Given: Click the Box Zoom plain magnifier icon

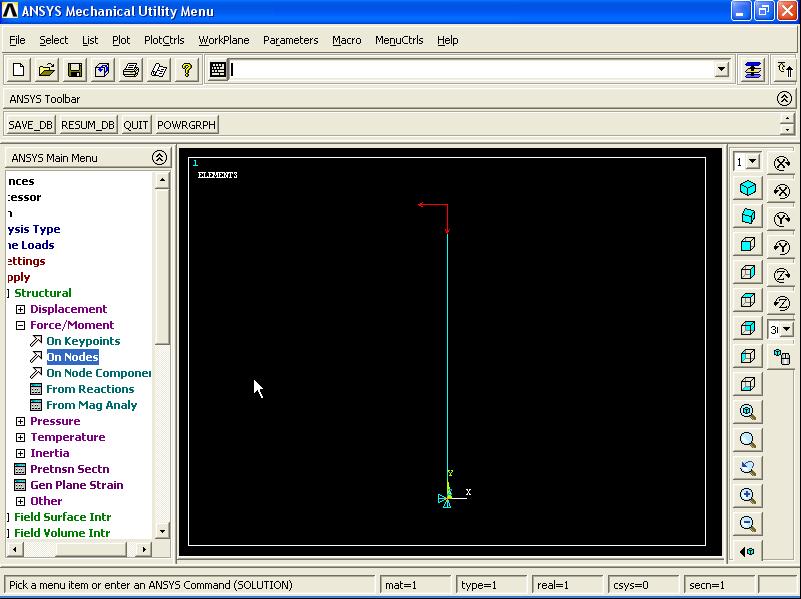Looking at the screenshot, I should click(x=748, y=440).
